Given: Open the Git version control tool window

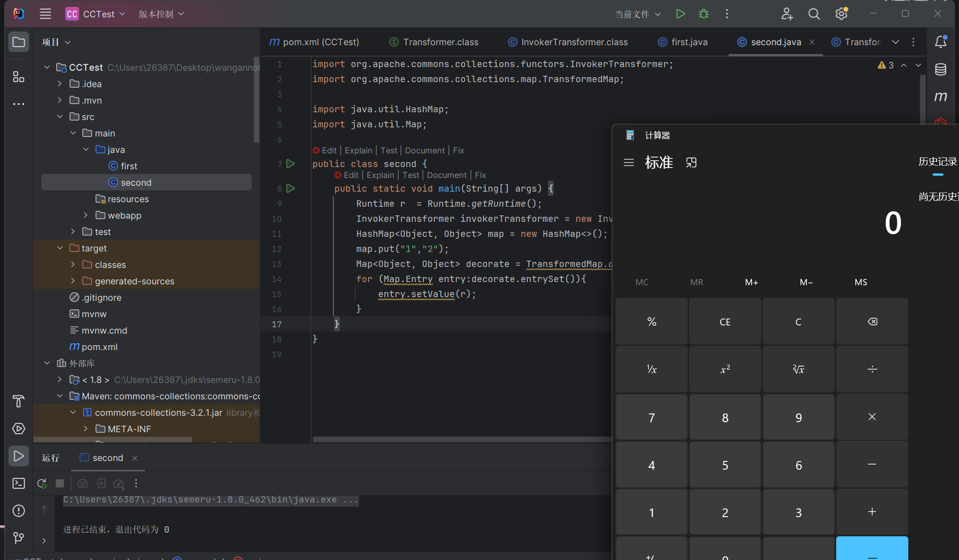Looking at the screenshot, I should click(19, 538).
